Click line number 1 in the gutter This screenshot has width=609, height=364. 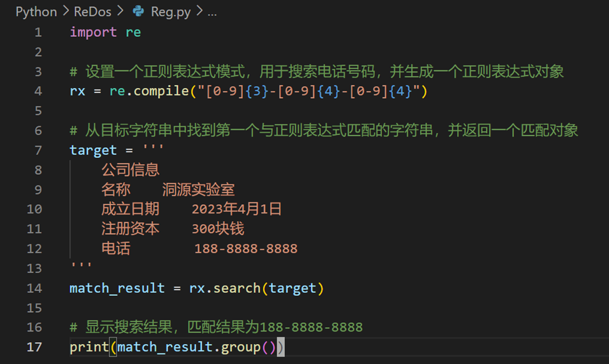(x=38, y=32)
